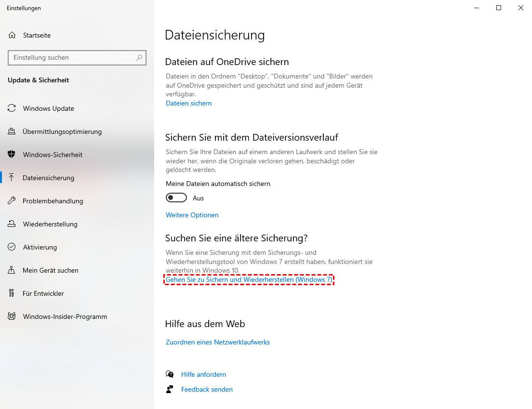Enable Meine Dateien automatisch sichern toggle
Screen dimensions: 532x409
[176, 198]
